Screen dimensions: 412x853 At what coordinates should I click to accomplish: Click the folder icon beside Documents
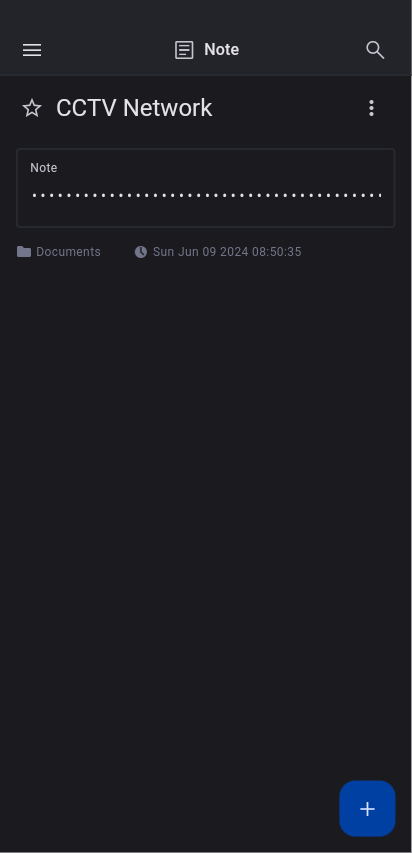click(x=24, y=251)
